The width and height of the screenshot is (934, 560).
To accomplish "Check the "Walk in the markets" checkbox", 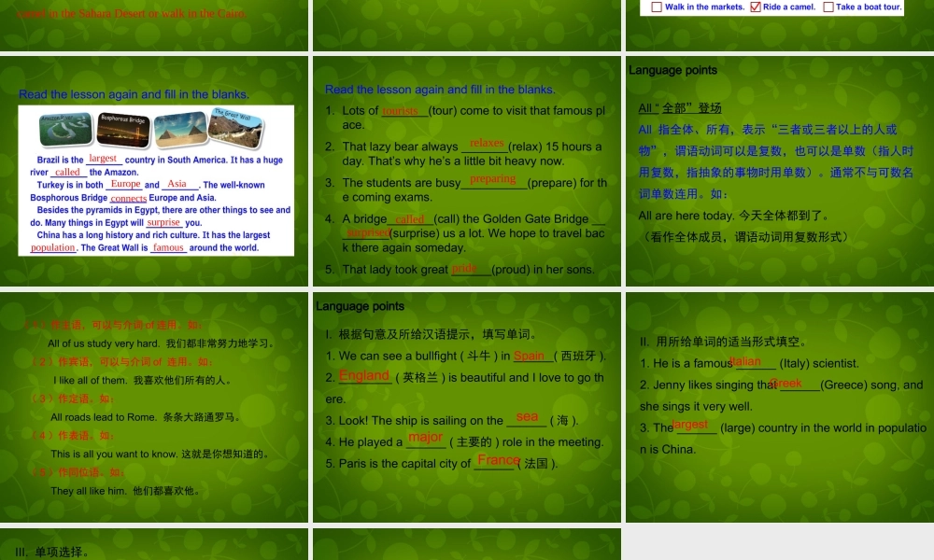I will coord(657,7).
